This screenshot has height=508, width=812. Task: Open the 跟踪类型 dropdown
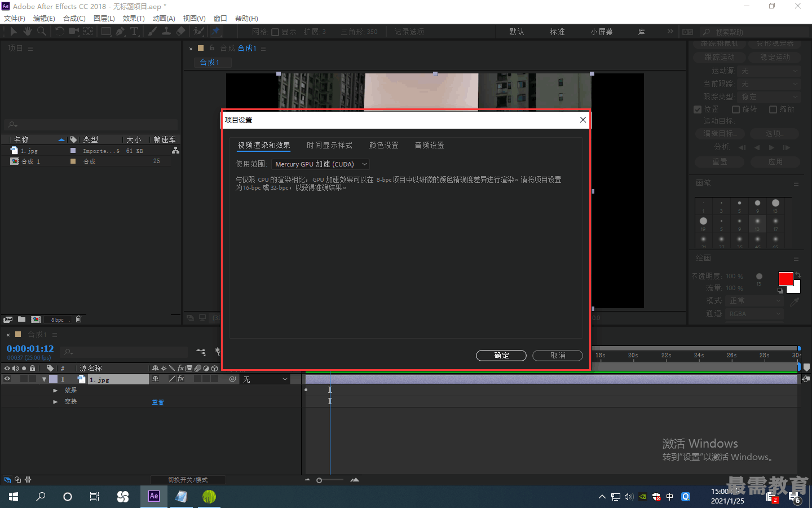[x=770, y=97]
